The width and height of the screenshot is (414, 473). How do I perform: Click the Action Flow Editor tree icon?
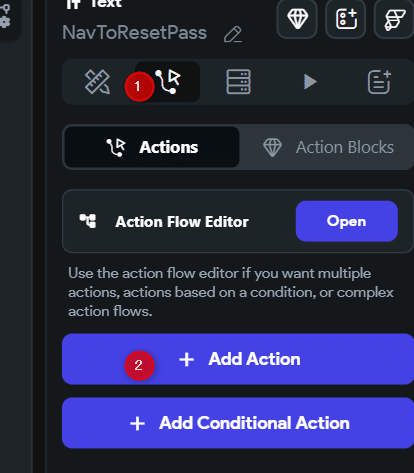click(x=88, y=221)
